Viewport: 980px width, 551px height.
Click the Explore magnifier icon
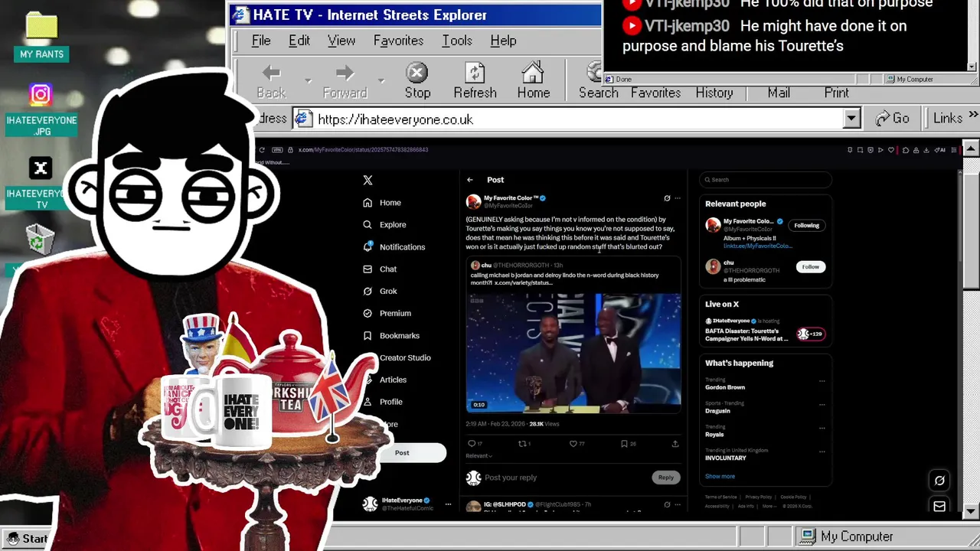coord(367,225)
